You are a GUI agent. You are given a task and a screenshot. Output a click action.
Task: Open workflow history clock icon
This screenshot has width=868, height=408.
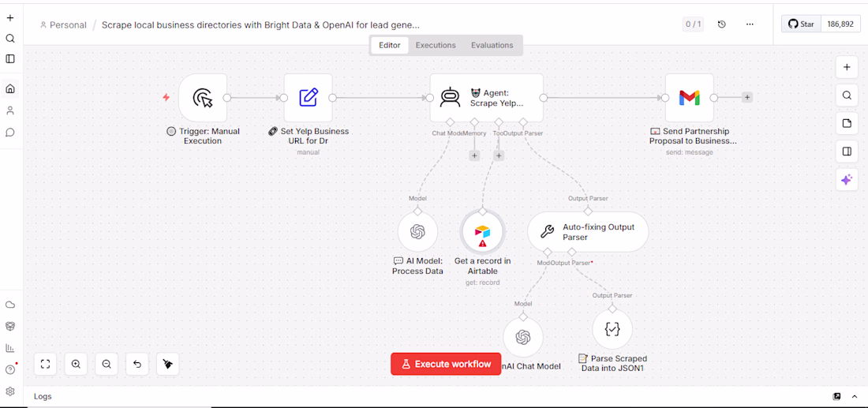tap(721, 24)
